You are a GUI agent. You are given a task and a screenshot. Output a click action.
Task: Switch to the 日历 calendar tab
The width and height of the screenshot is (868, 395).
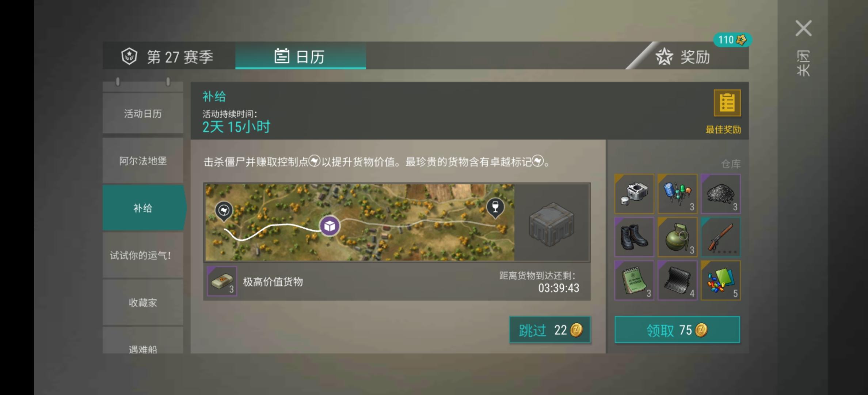coord(300,56)
